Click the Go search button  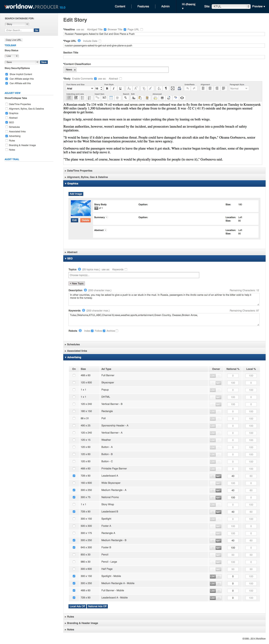tap(36, 30)
